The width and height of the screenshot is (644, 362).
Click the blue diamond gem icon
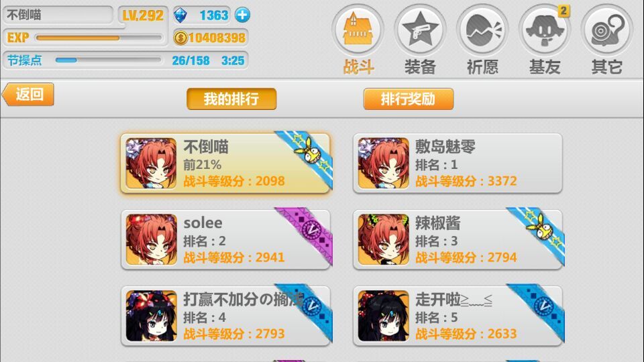tap(180, 15)
